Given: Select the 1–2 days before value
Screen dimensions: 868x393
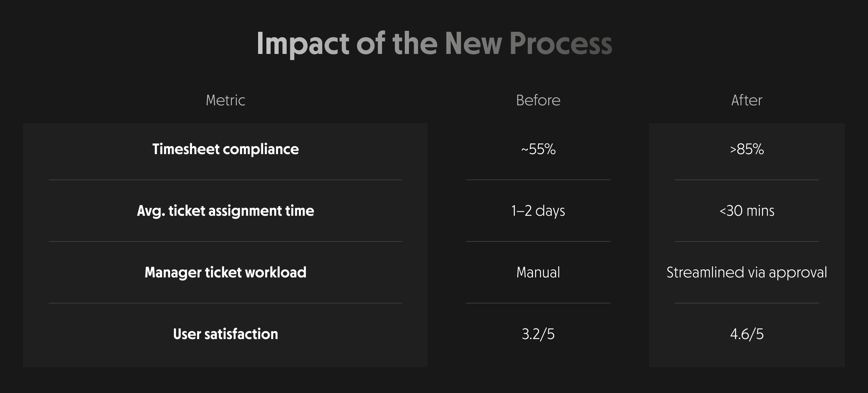Looking at the screenshot, I should (538, 211).
